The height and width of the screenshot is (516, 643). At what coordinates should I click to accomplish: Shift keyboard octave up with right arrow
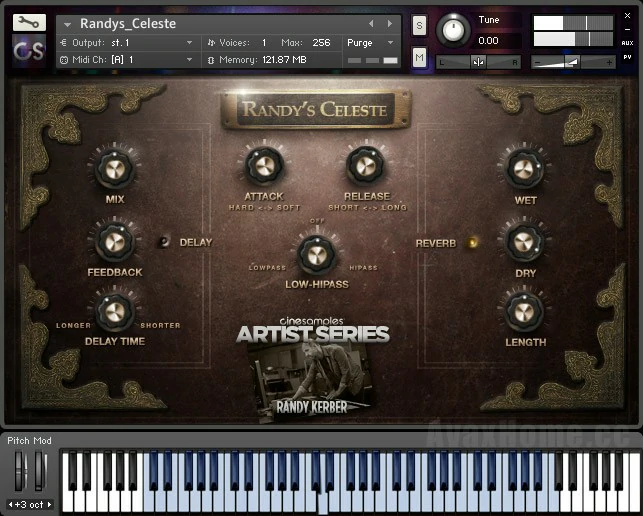50,505
